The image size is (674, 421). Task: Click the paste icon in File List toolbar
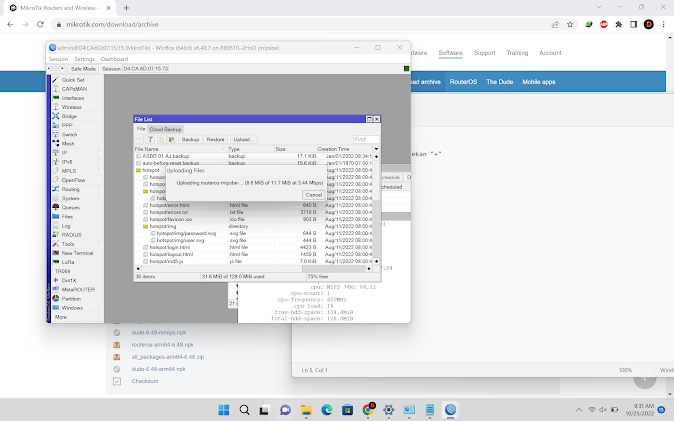tap(172, 139)
